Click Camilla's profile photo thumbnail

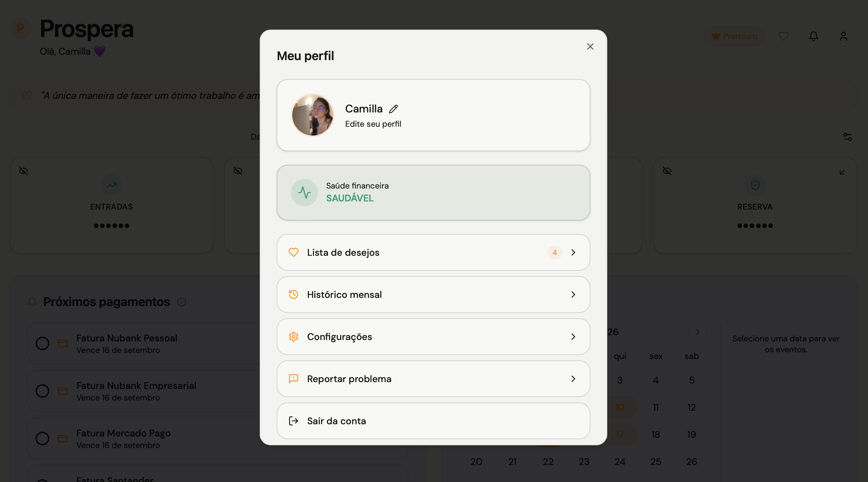(313, 115)
